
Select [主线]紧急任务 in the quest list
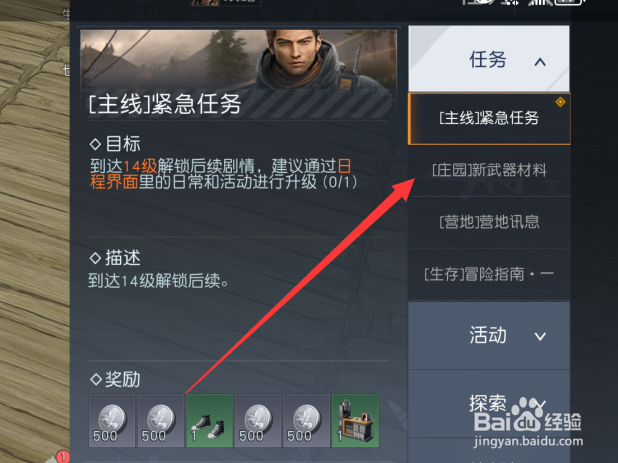489,119
